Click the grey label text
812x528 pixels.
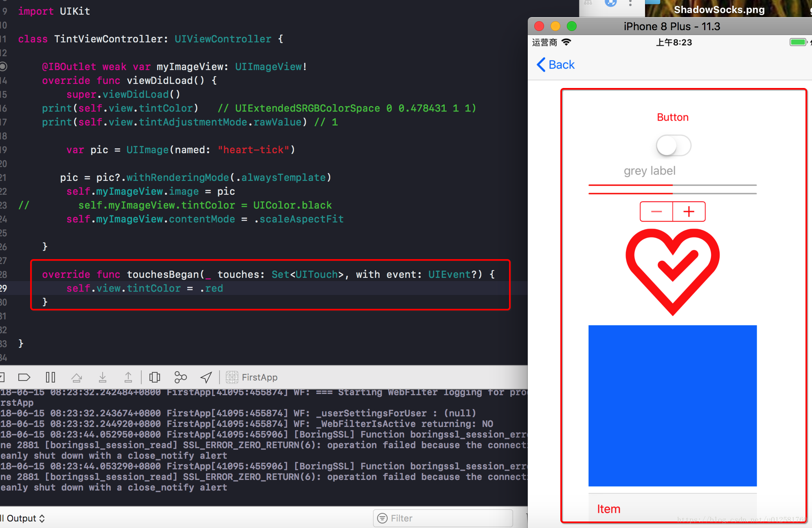pos(650,171)
